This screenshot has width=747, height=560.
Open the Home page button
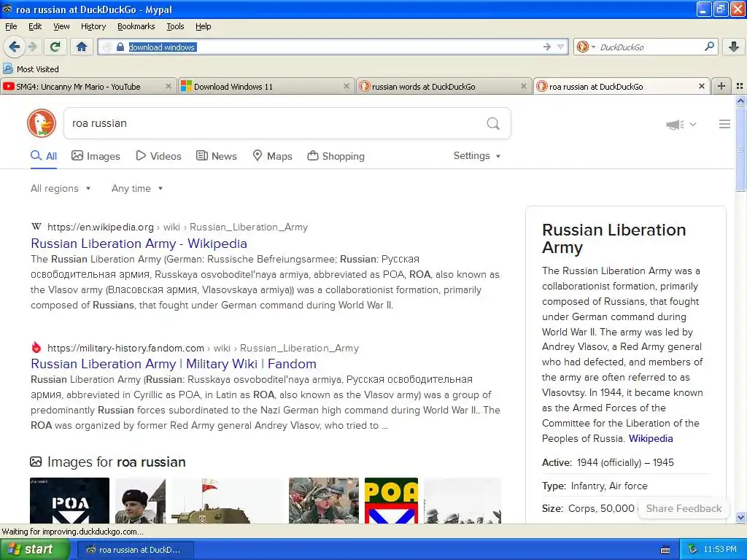[82, 47]
